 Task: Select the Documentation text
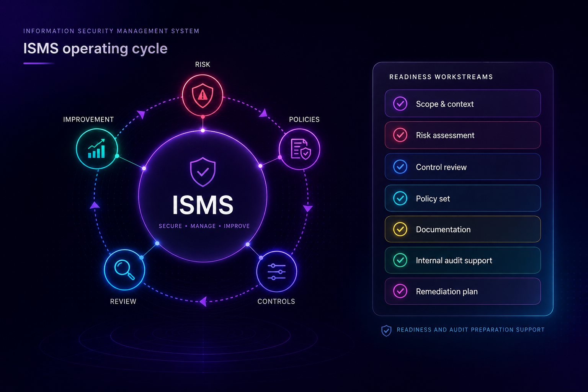coord(443,229)
